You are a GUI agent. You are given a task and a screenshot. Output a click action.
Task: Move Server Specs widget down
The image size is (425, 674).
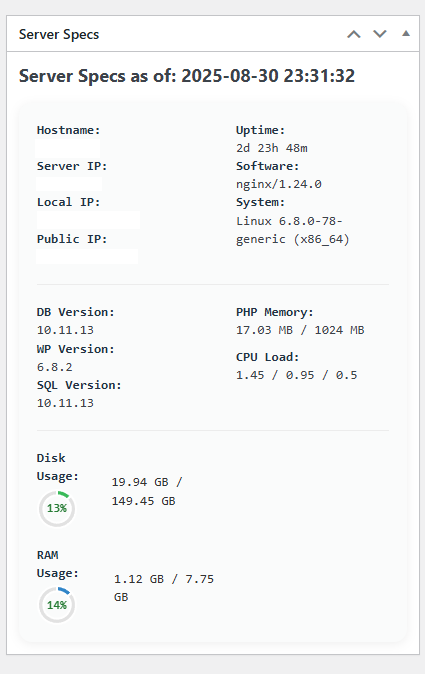pos(380,34)
